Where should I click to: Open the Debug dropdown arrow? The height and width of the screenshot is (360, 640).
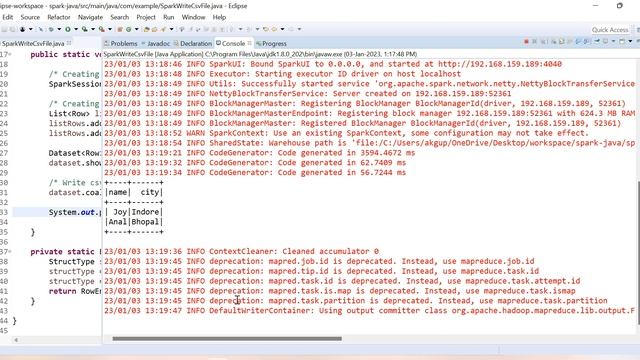(59, 29)
